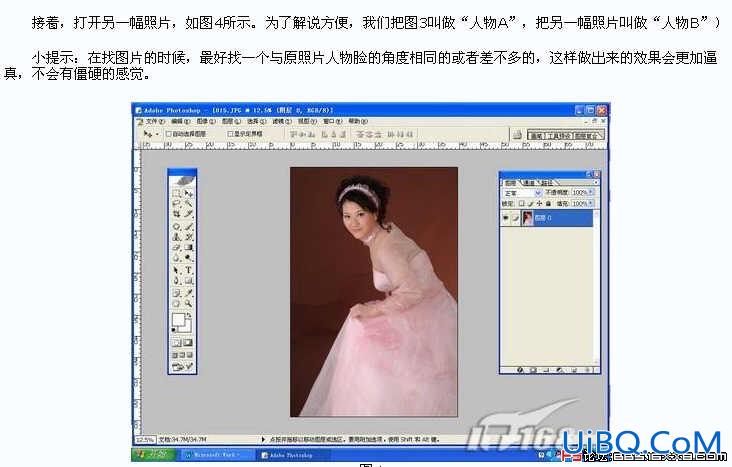The height and width of the screenshot is (467, 732).
Task: Open the View menu
Action: click(307, 121)
